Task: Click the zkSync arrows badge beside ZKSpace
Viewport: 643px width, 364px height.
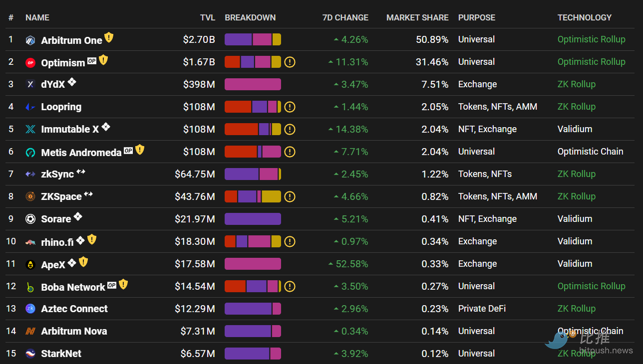Action: (x=88, y=194)
